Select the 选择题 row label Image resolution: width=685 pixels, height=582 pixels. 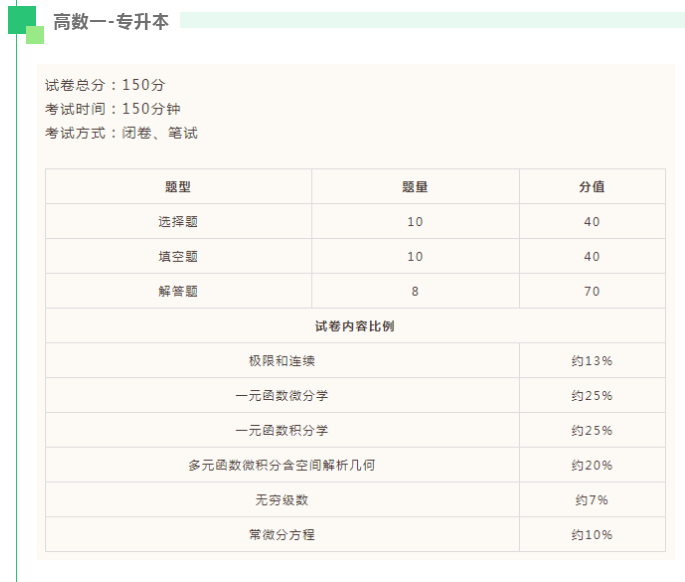(178, 222)
